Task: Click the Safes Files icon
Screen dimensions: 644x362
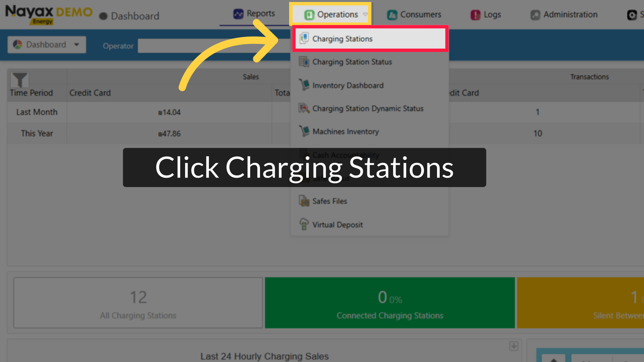Action: point(304,201)
